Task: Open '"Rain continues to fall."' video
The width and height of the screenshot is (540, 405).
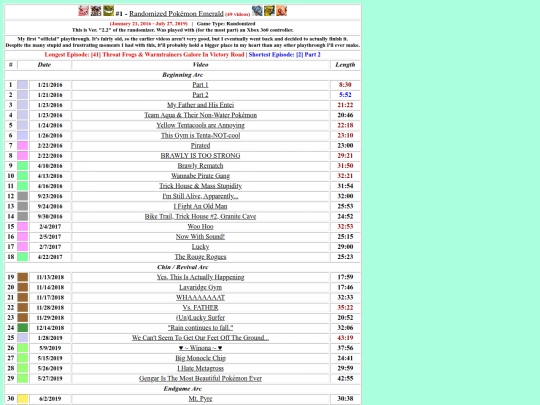Action: [200, 328]
